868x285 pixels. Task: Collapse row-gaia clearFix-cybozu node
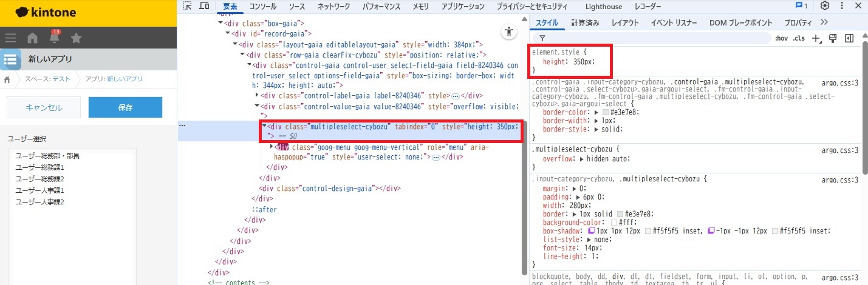(242, 55)
